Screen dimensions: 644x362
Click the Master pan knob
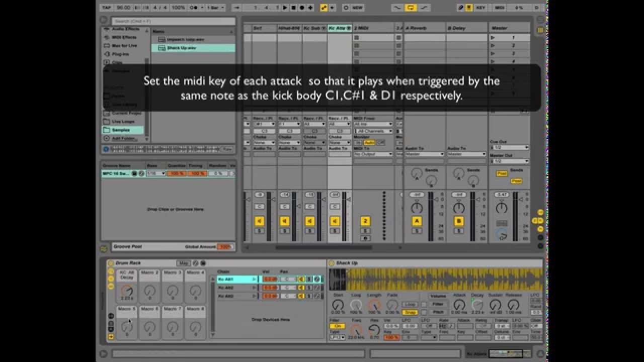502,208
